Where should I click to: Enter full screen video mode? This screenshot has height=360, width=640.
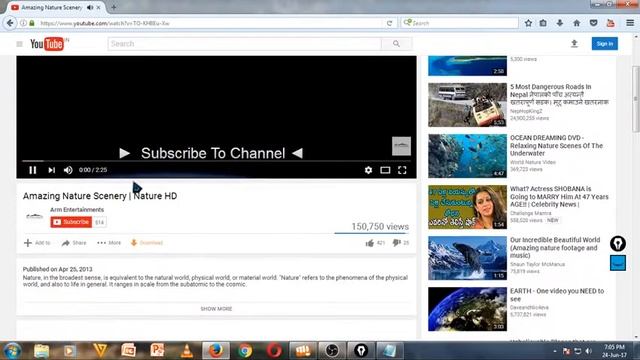click(402, 170)
